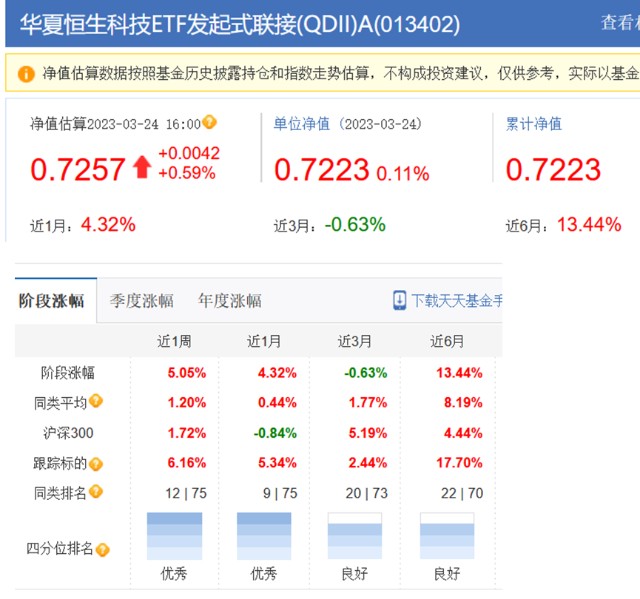
Task: Click help icon next to 净值估算 timestamp
Action: coord(209,122)
